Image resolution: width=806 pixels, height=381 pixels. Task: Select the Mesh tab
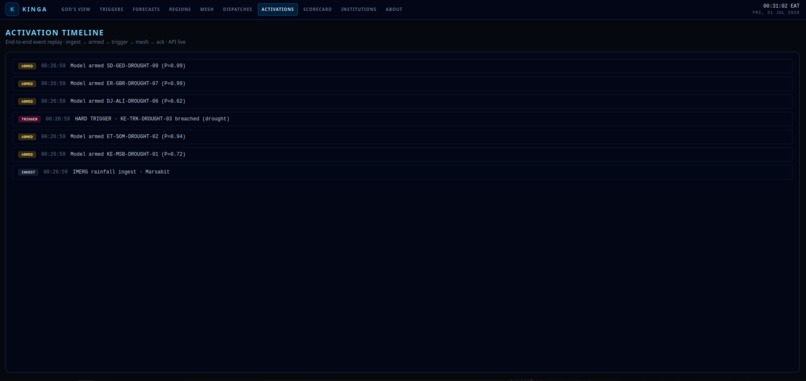coord(207,9)
